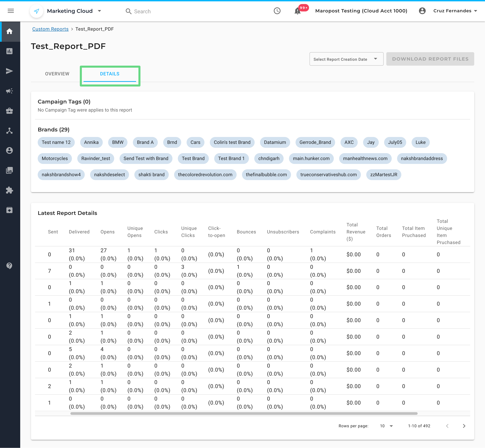Follow the Custom Reports breadcrumb link

point(50,29)
